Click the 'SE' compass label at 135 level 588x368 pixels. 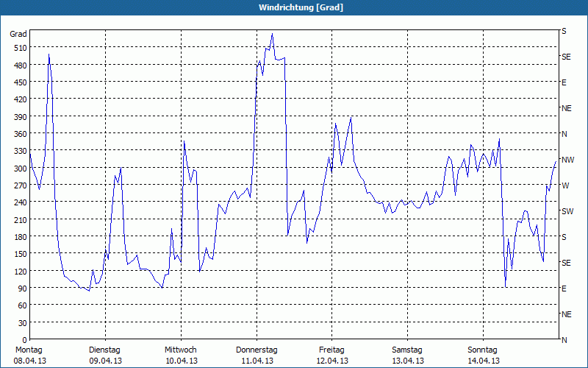pyautogui.click(x=566, y=263)
